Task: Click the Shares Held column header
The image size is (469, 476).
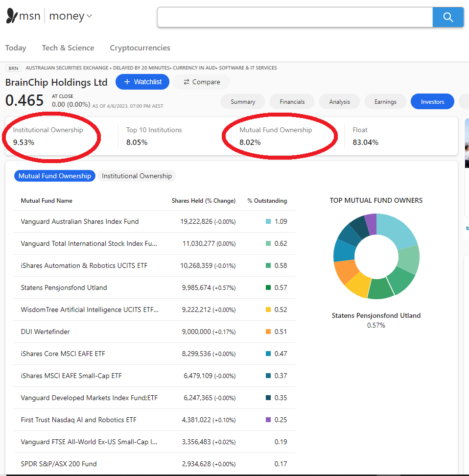Action: coord(203,201)
